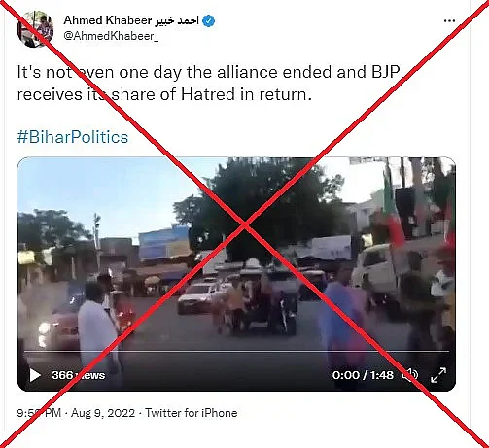Open Ahmed Khabeer's profile avatar
Image resolution: width=489 pixels, height=448 pixels.
(x=35, y=29)
